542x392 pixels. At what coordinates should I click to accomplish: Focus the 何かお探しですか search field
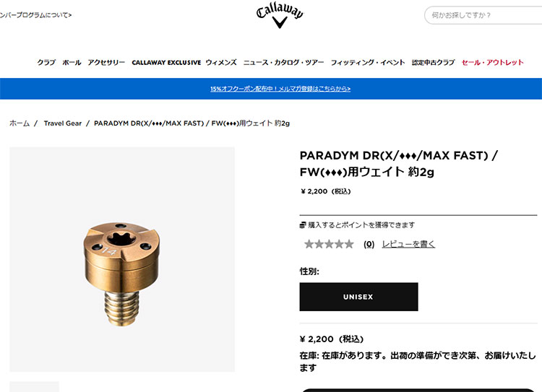tap(483, 15)
